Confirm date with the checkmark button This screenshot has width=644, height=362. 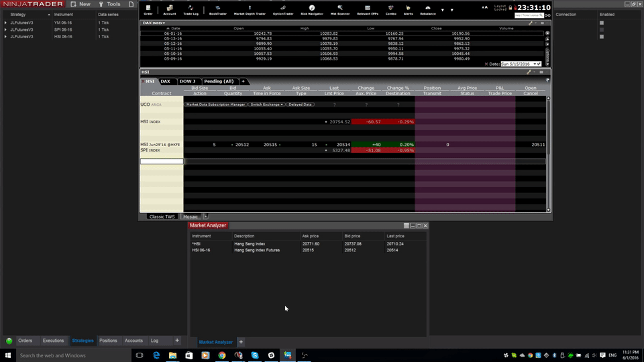point(539,64)
